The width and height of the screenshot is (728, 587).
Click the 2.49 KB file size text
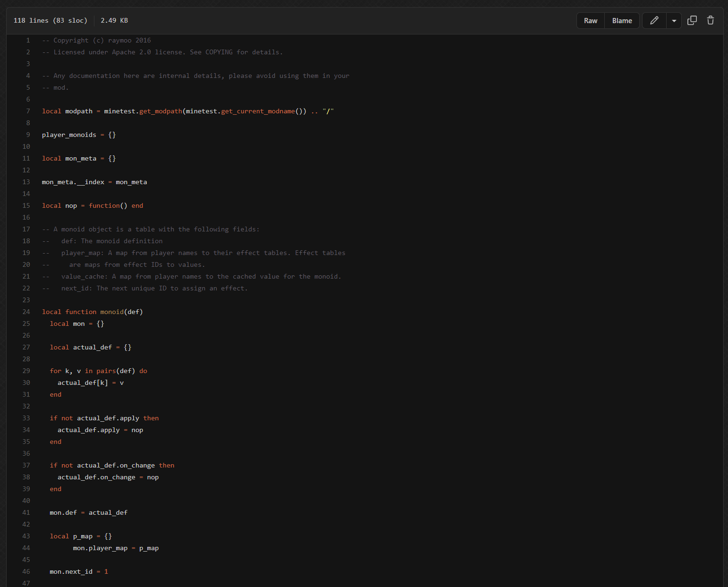click(114, 21)
